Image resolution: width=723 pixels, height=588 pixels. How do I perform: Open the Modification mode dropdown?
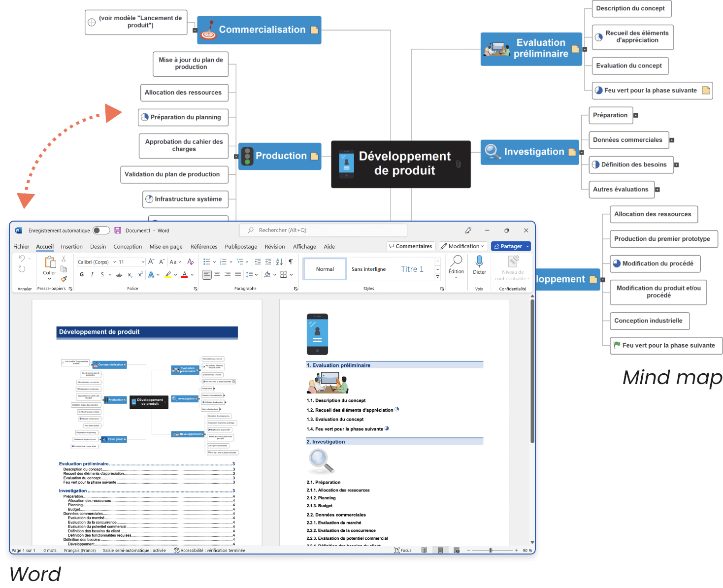click(463, 246)
